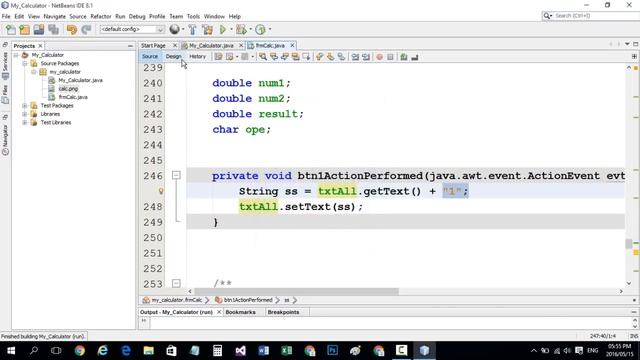Image resolution: width=640 pixels, height=360 pixels.
Task: Open the Navigate menu
Action: pos(55,16)
